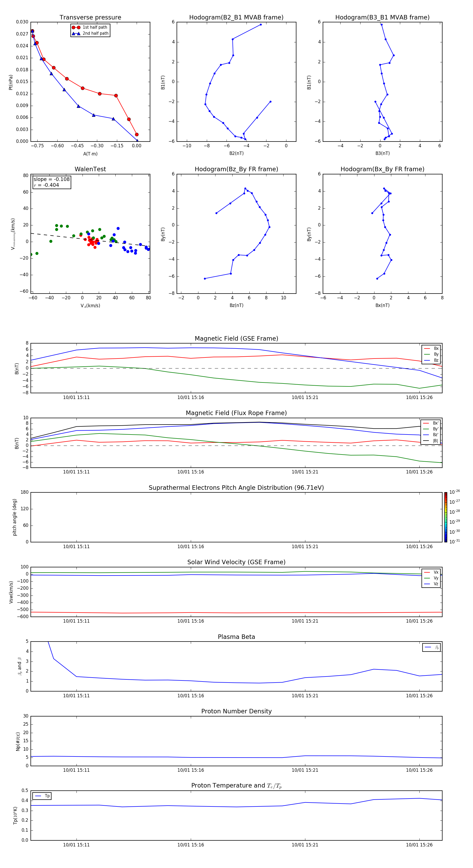The width and height of the screenshot is (473, 868).
Task: Select "|B|" in Flux Rope legend
Action: pos(431,441)
